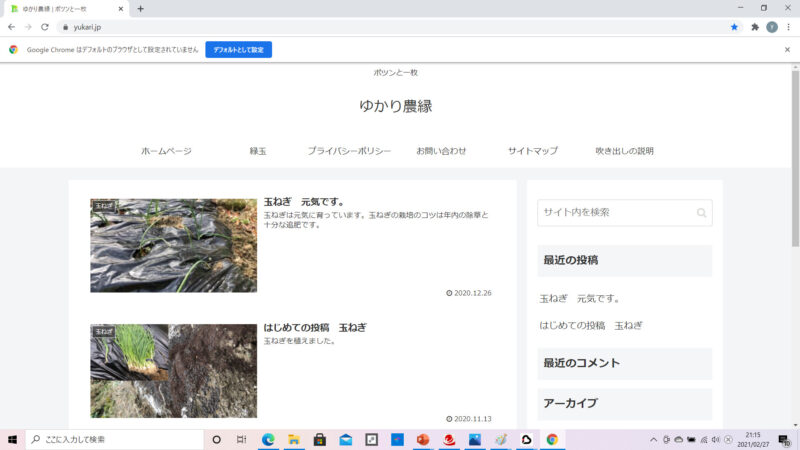Open PowerPoint from the taskbar
800x450 pixels.
point(423,439)
